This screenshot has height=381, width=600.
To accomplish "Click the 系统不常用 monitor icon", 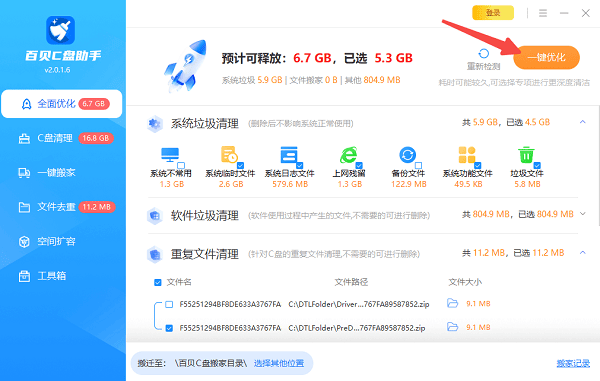I will [x=170, y=155].
